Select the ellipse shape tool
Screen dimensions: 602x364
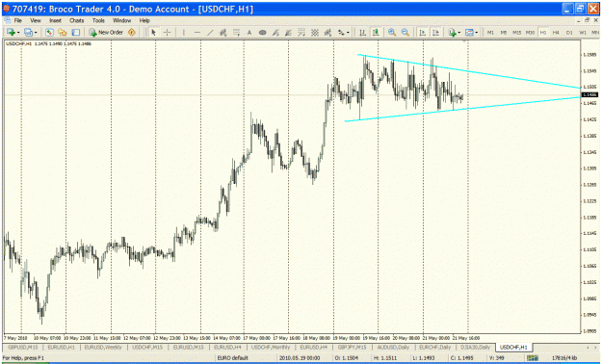pos(262,32)
